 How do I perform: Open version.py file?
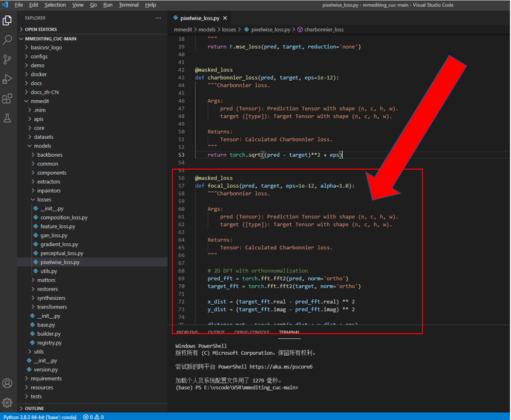46,370
